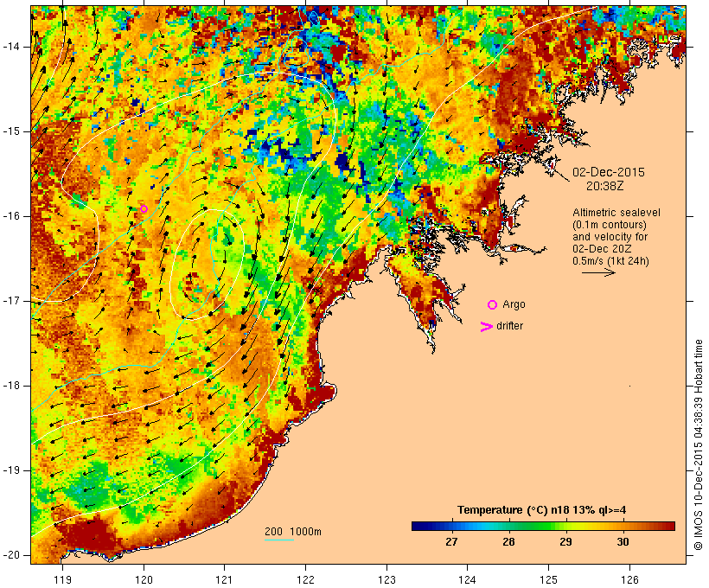Click the latitude label '-19'
The width and height of the screenshot is (709, 588).
coord(11,470)
